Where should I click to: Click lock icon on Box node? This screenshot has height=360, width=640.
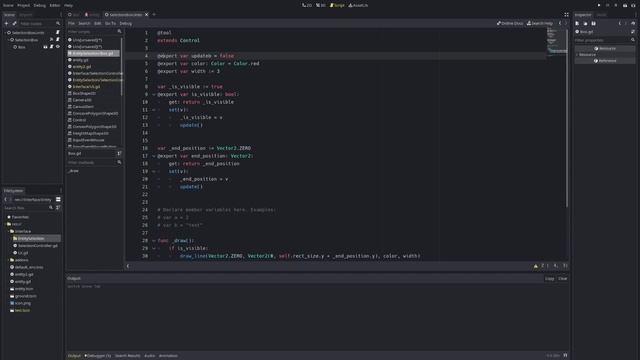coord(45,47)
